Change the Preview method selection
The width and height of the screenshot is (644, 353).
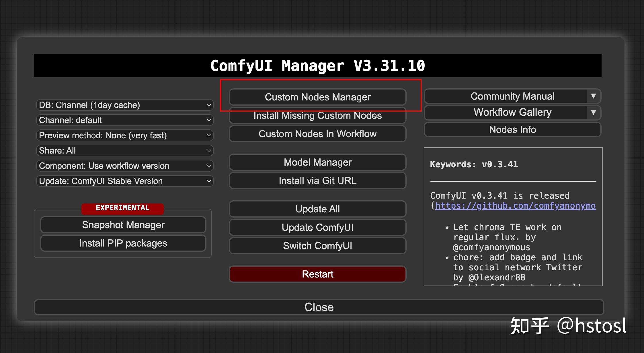point(125,135)
